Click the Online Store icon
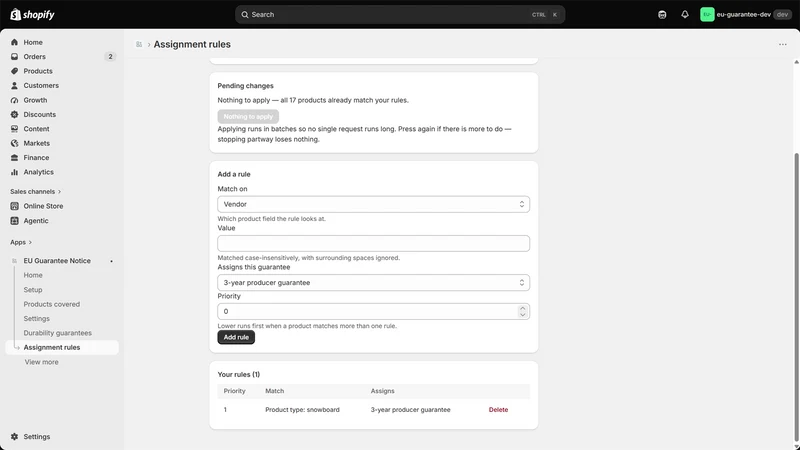This screenshot has width=800, height=450. click(14, 206)
